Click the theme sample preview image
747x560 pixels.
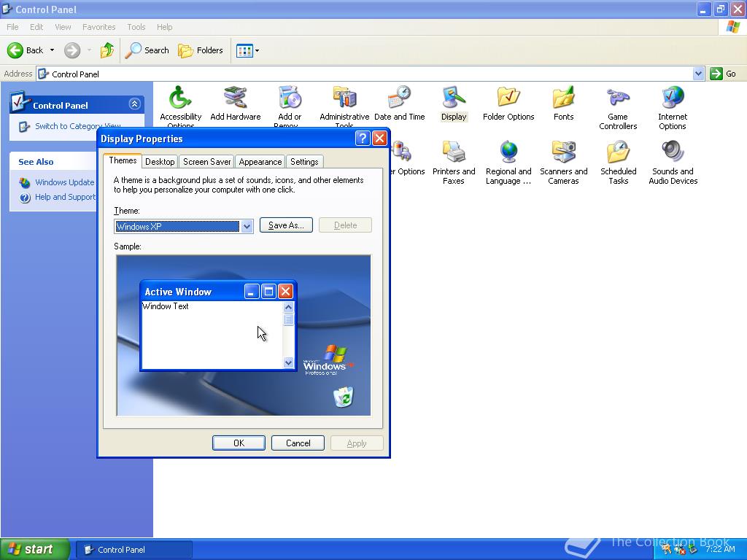coord(243,335)
